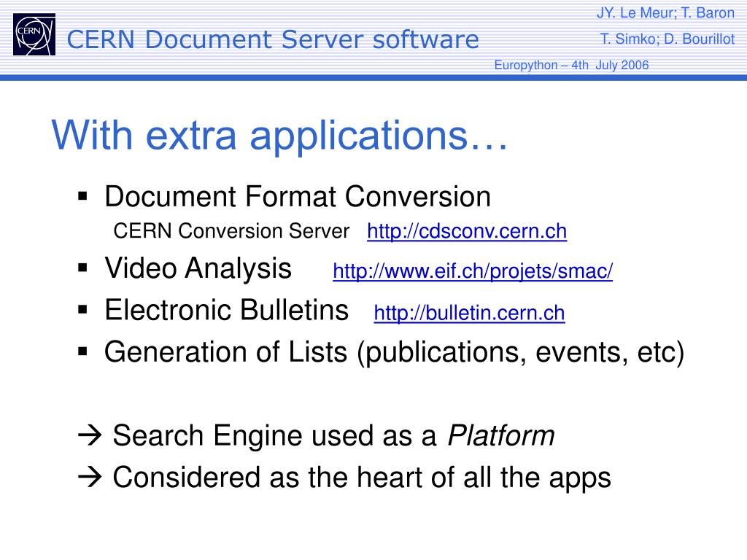The image size is (747, 560).
Task: Click the 'With extra applications…' heading
Action: coord(279,135)
